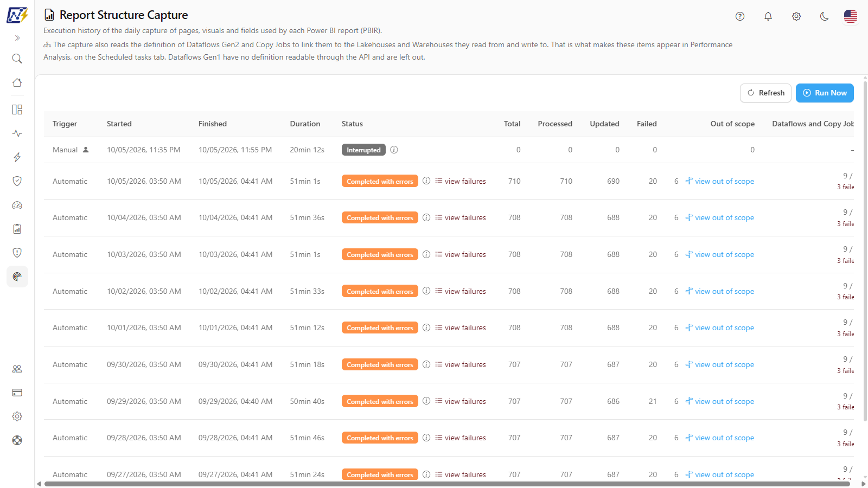
Task: Open the users icon in the sidebar
Action: coord(17,369)
